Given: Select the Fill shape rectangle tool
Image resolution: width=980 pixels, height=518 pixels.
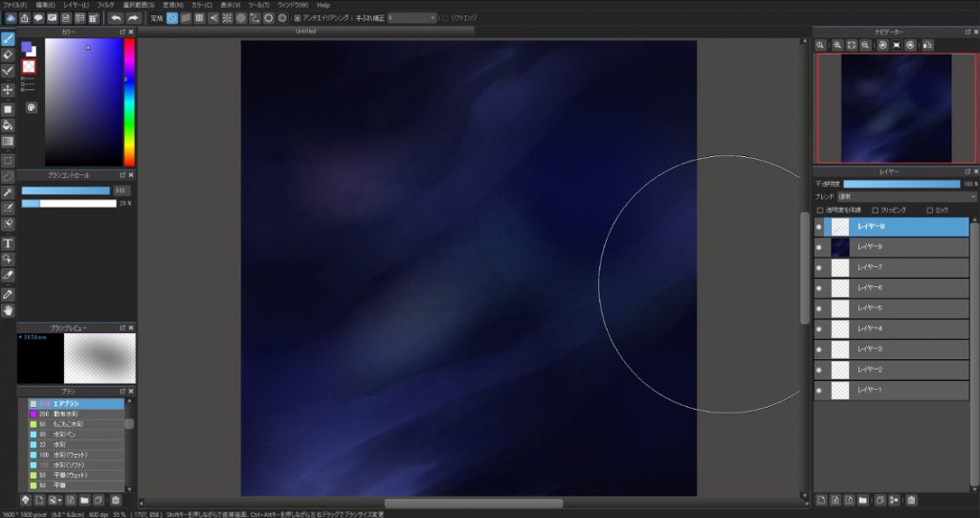Looking at the screenshot, I should (8, 109).
